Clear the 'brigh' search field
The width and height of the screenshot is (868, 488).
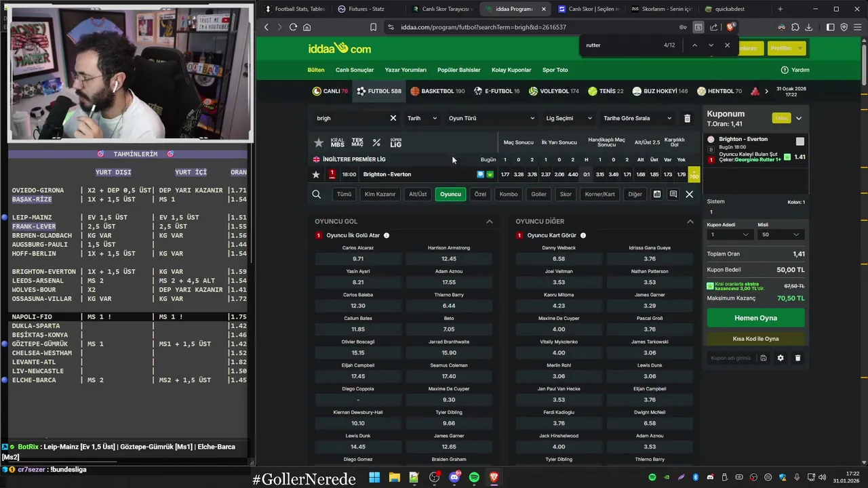(x=393, y=118)
